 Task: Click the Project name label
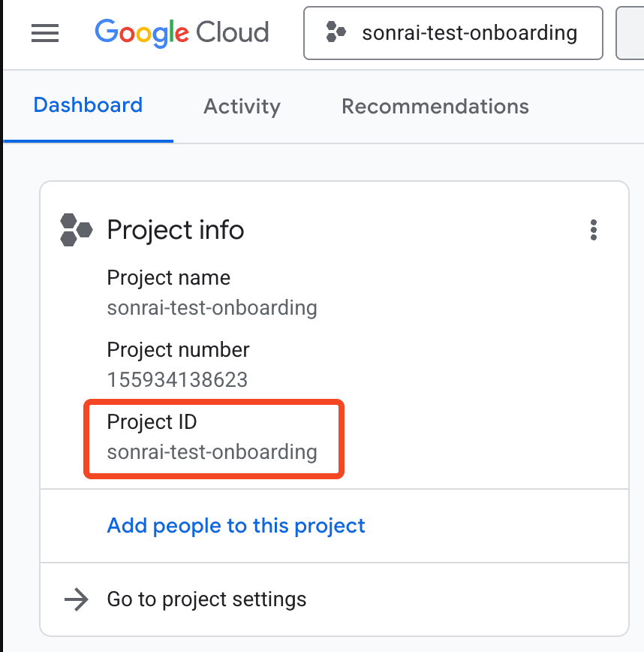point(168,278)
